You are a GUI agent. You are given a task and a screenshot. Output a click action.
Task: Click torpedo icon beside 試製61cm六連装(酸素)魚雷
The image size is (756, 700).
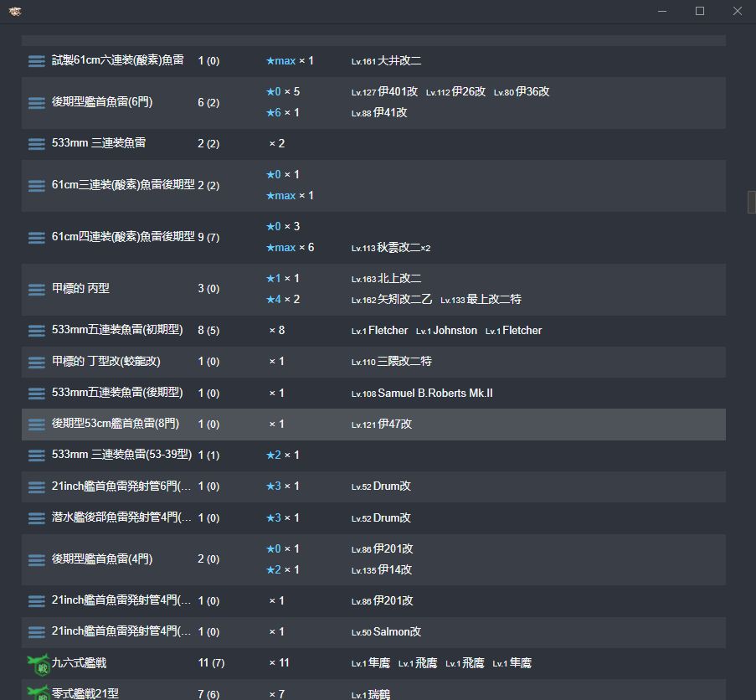pos(37,61)
